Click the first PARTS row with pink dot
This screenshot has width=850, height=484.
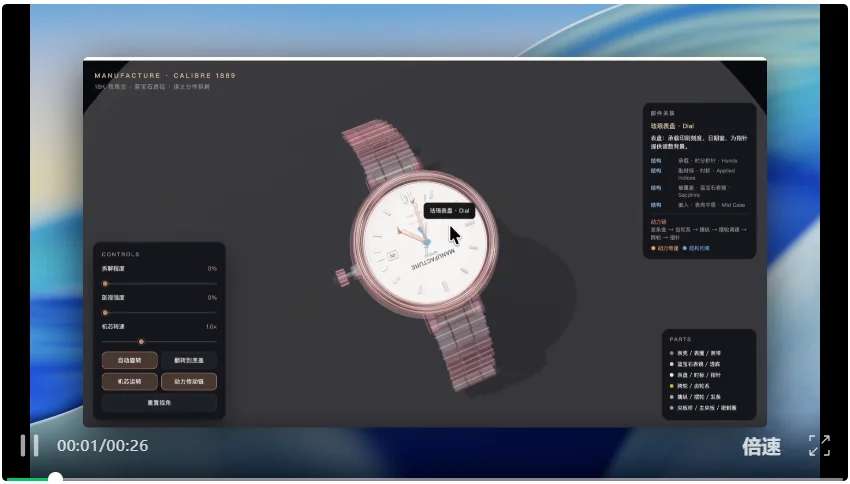click(x=696, y=353)
